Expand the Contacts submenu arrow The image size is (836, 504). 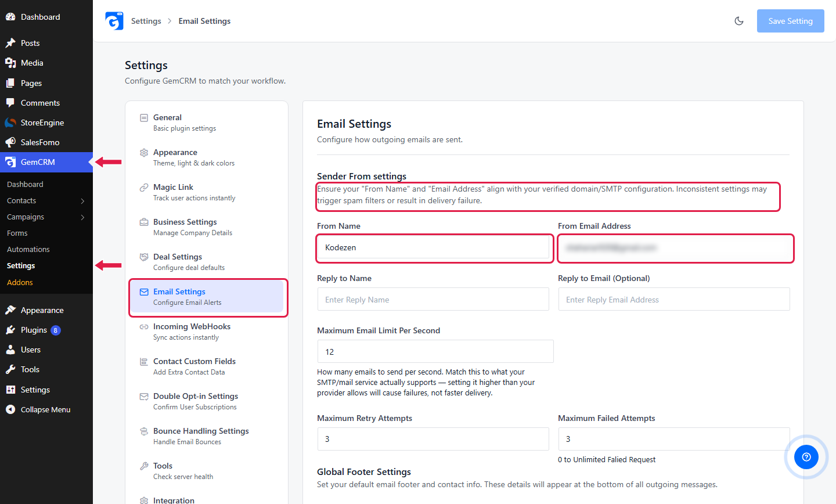tap(82, 201)
